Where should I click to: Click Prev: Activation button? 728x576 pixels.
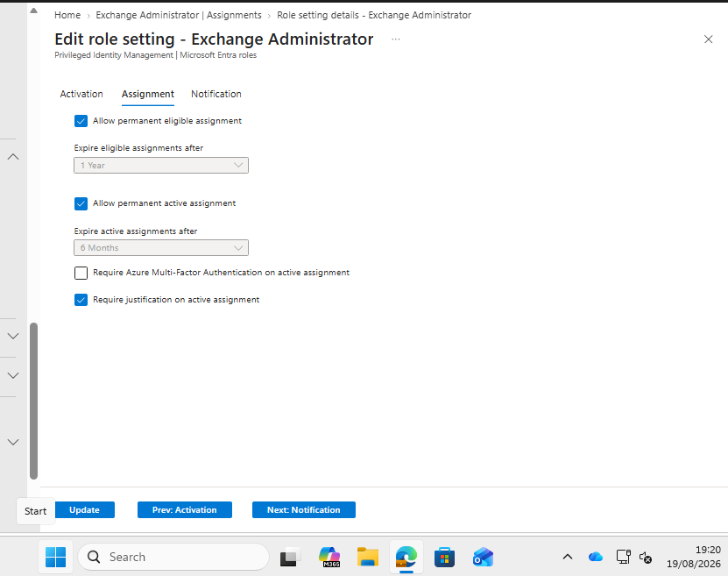click(x=184, y=509)
